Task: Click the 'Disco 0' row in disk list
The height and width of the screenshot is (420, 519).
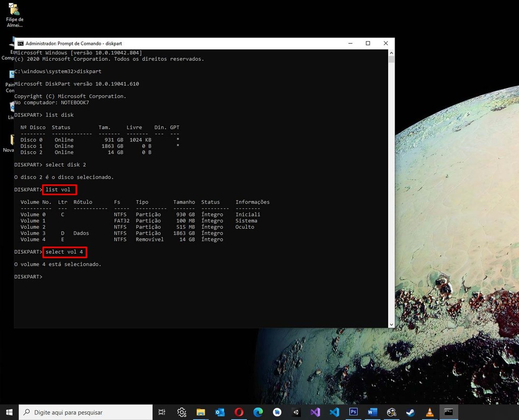Action: (x=100, y=140)
